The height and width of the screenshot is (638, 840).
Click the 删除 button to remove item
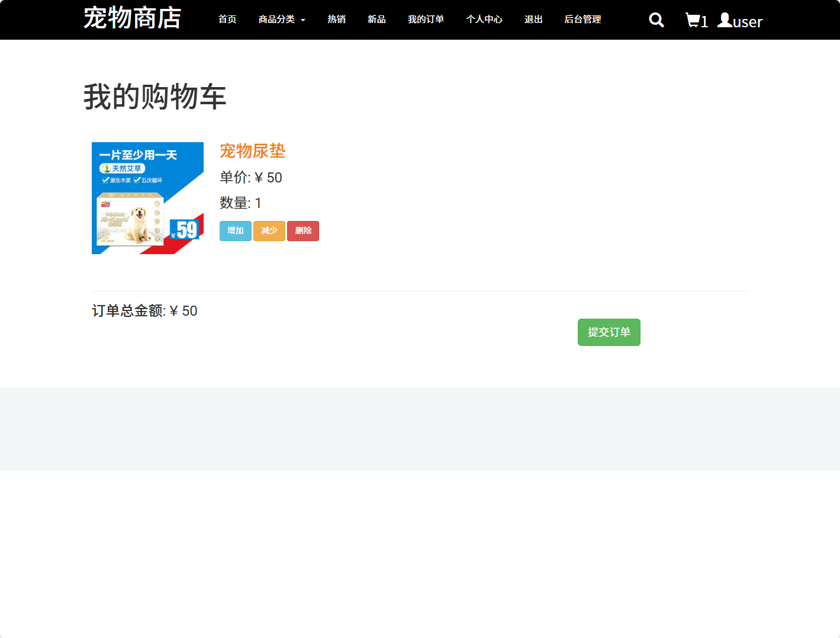point(302,231)
